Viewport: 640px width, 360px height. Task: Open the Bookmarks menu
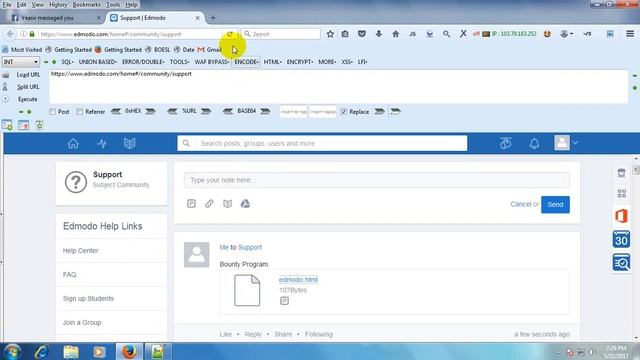pos(86,5)
